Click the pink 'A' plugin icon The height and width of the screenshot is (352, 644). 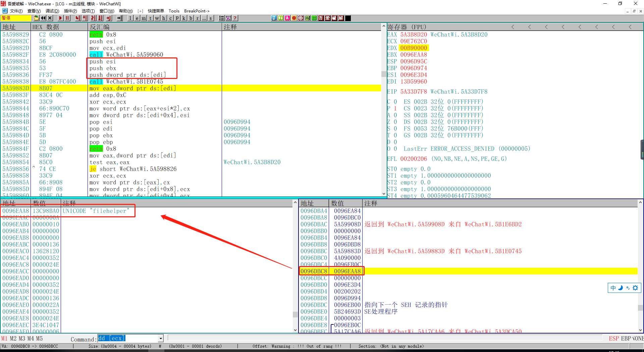click(287, 18)
